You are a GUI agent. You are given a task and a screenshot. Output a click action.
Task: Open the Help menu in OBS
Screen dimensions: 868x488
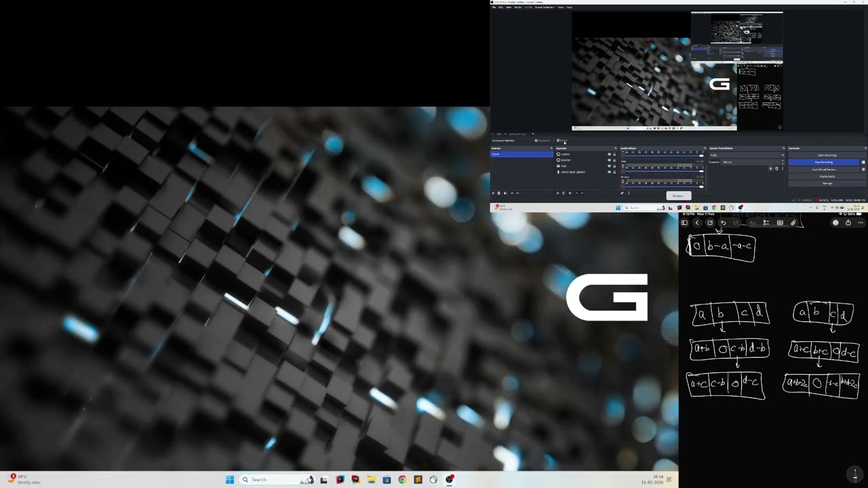(569, 7)
